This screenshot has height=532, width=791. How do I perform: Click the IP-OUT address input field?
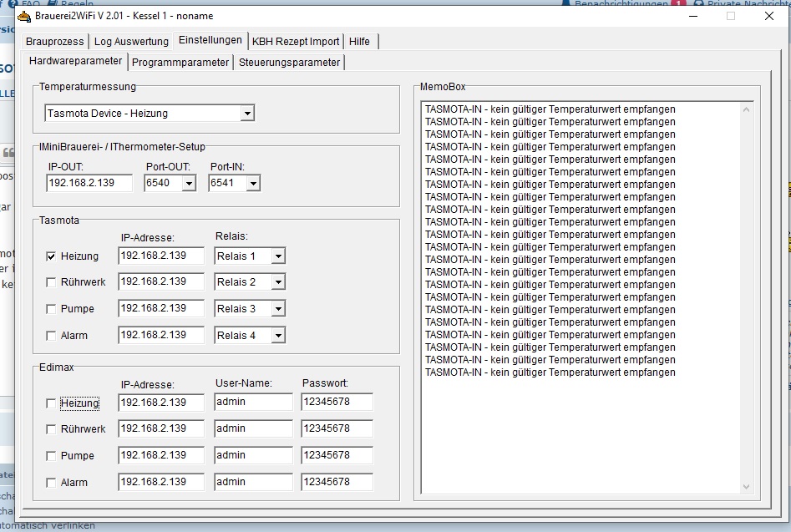point(89,183)
